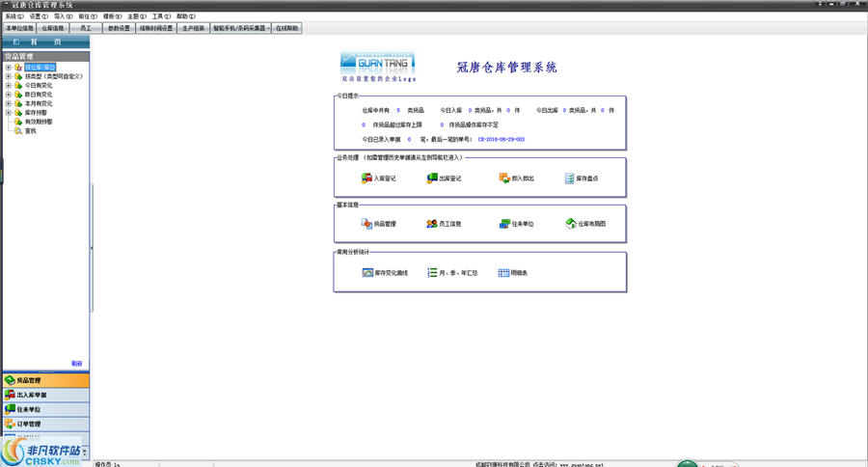Open 货品管理 in the 基本信息 group
The image size is (868, 467).
point(379,224)
